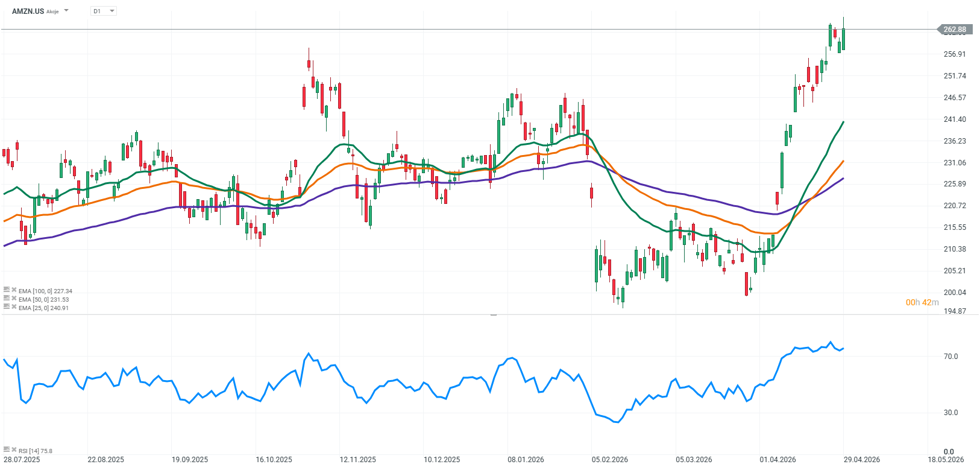980x470 pixels.
Task: Click the 70.0 level on RSI scale
Action: click(950, 357)
